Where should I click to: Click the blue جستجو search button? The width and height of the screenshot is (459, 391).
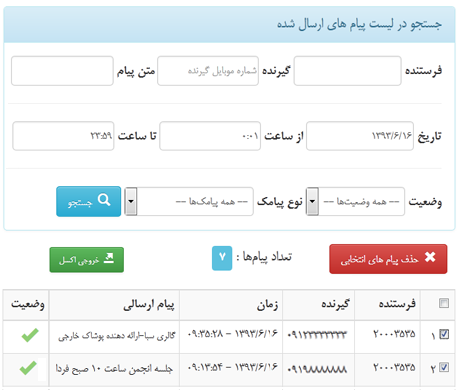click(89, 201)
